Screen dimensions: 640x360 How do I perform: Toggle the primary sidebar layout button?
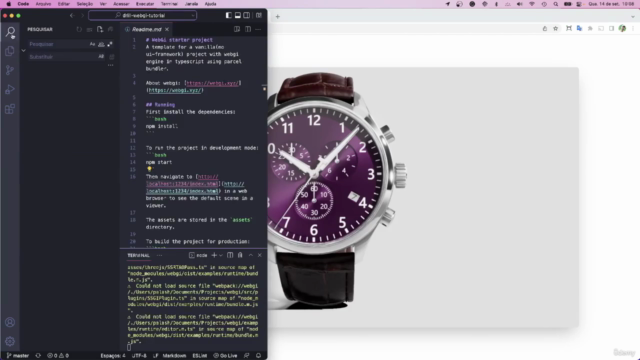tap(229, 16)
